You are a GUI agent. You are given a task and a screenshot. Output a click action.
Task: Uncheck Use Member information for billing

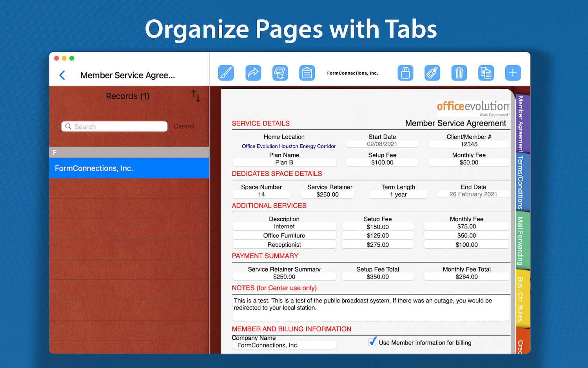click(372, 342)
